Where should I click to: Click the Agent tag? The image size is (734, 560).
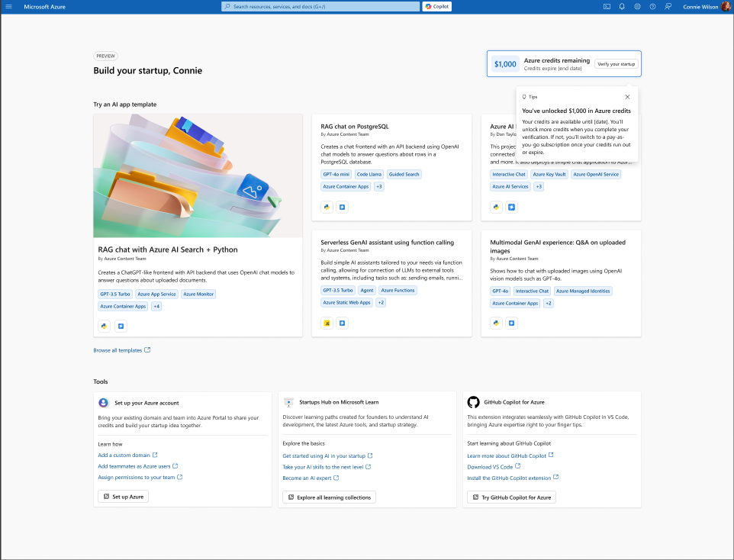coord(367,291)
